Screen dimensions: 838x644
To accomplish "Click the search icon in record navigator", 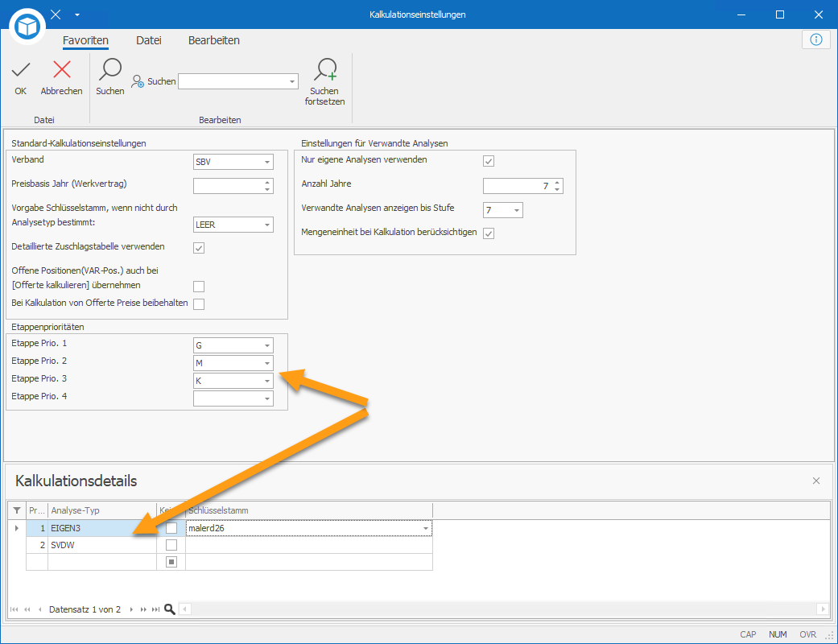I will 169,609.
